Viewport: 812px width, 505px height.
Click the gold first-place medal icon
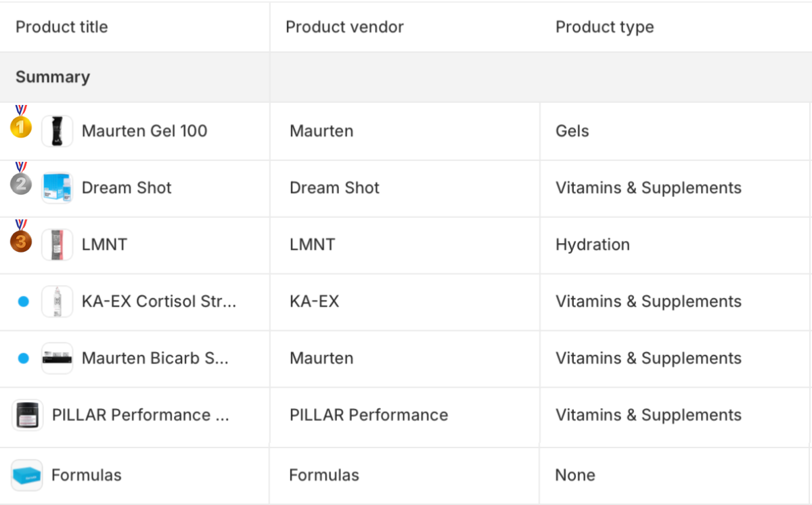pos(21,126)
